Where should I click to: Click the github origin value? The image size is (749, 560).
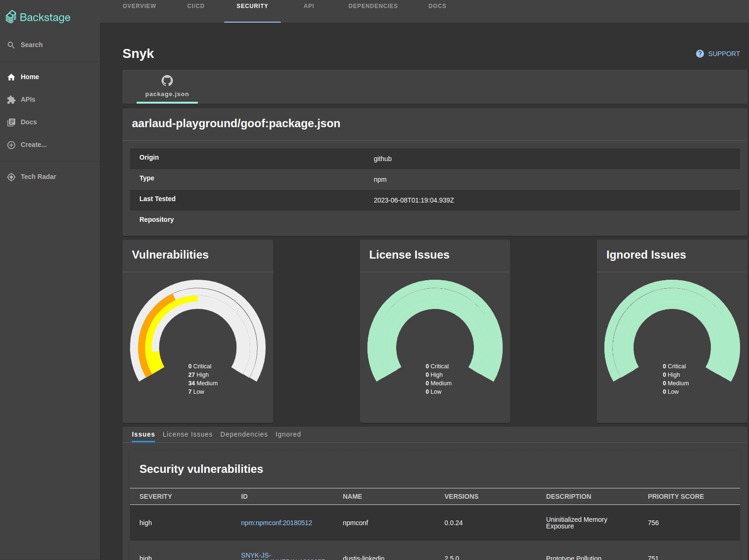click(383, 159)
